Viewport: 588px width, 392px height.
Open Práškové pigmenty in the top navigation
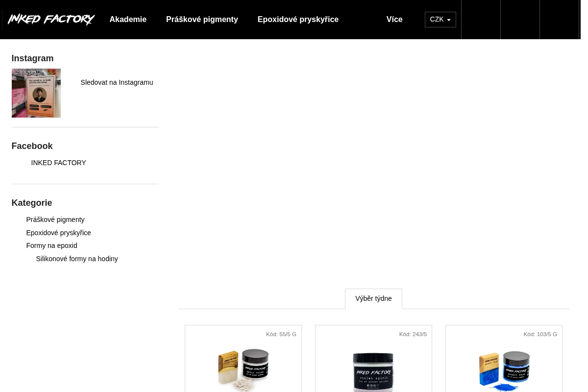click(x=202, y=20)
